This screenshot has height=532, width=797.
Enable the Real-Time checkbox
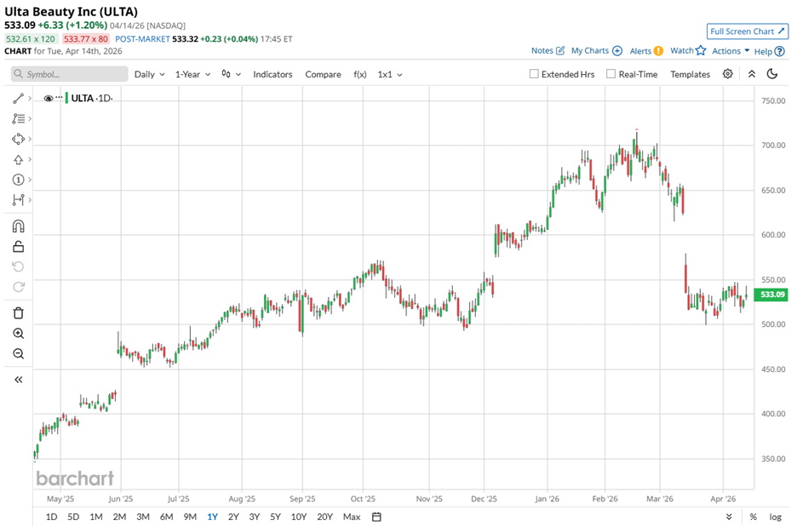click(611, 74)
